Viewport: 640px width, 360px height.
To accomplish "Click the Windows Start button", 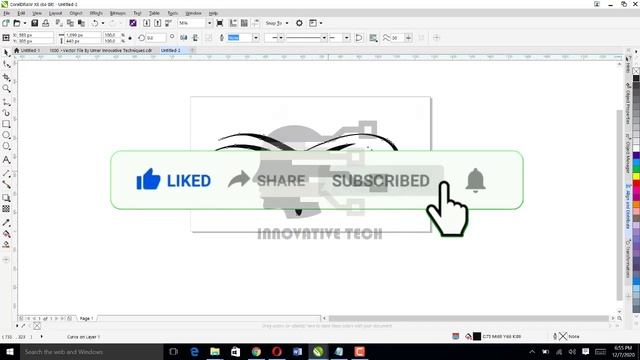I will click(10, 351).
